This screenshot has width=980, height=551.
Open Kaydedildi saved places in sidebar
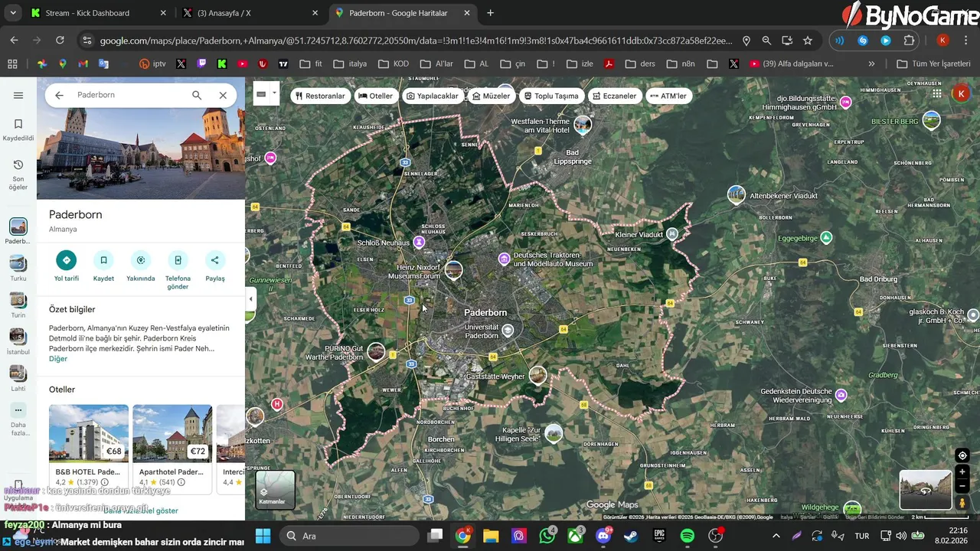(x=18, y=129)
